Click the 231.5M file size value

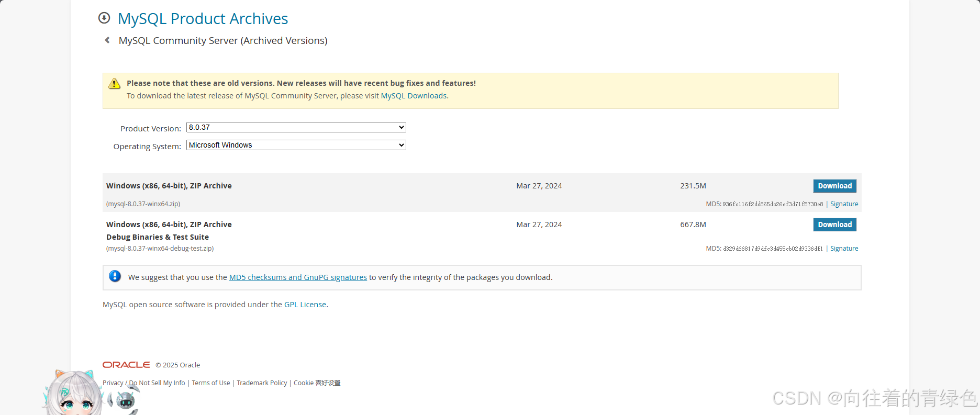tap(693, 186)
